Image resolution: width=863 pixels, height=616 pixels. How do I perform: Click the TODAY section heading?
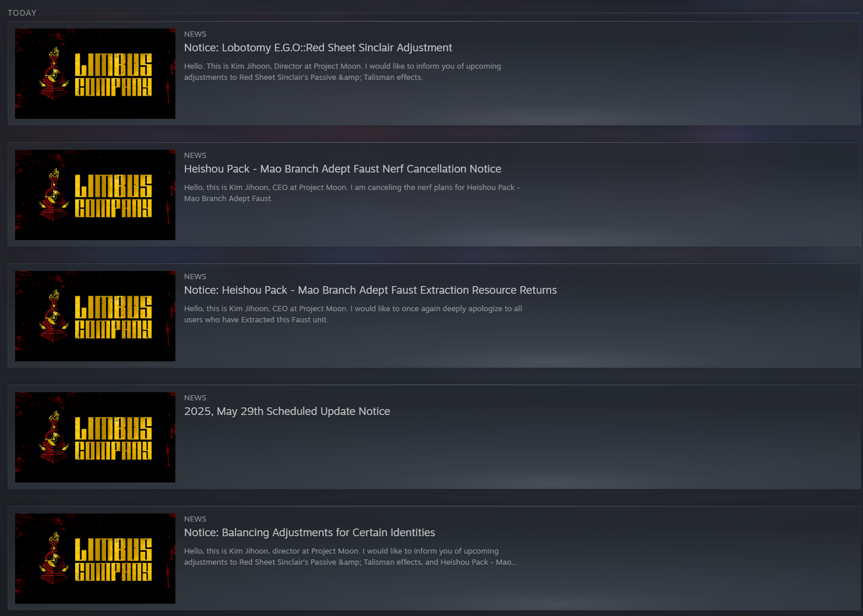22,13
